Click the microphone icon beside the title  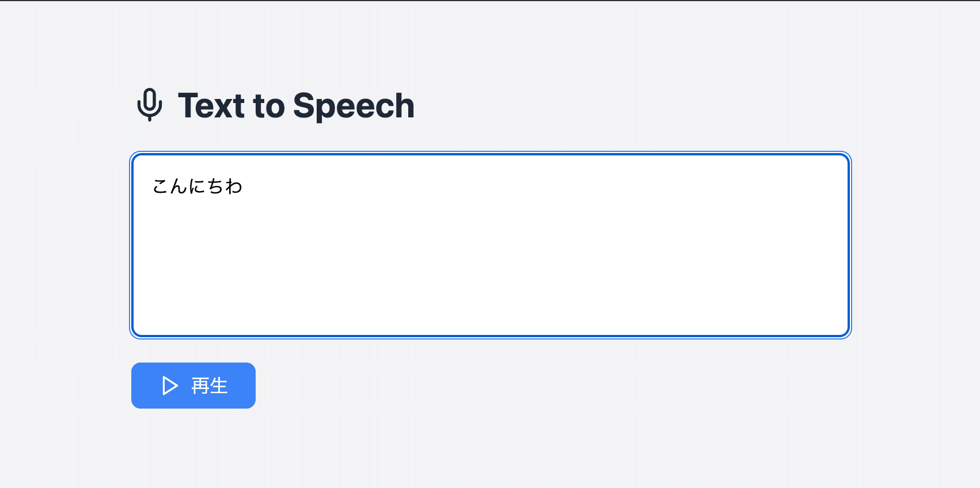click(x=150, y=105)
